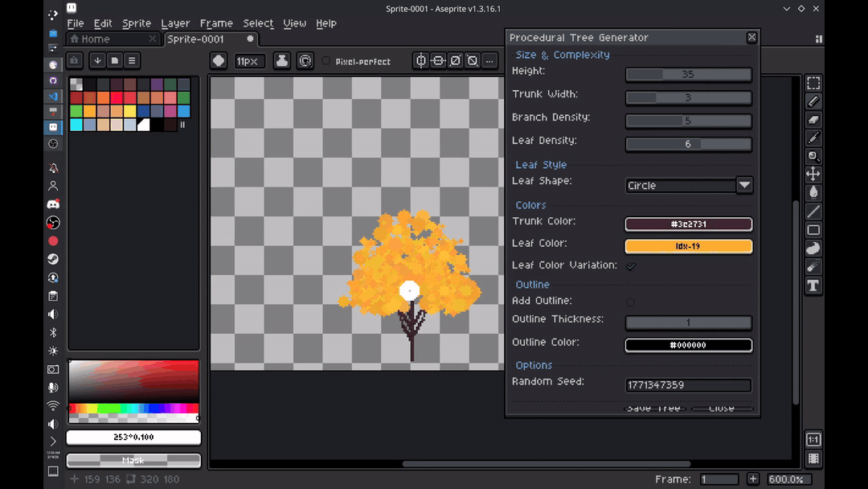Select the Zoom tool

coord(813,157)
